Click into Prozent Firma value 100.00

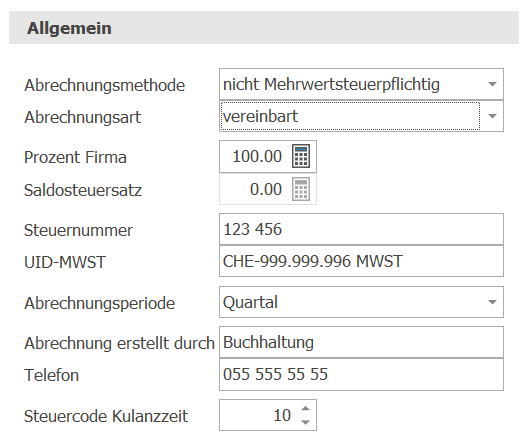pos(257,157)
